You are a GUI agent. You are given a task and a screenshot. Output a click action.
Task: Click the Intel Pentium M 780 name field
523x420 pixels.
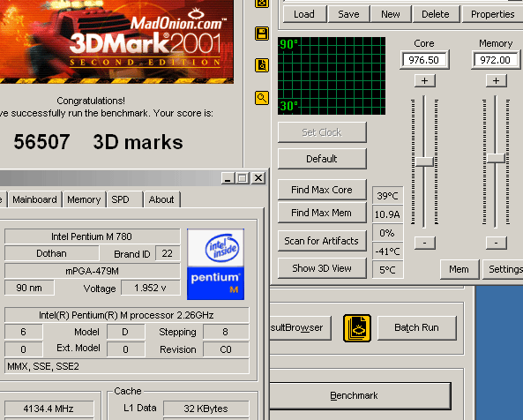coord(92,236)
